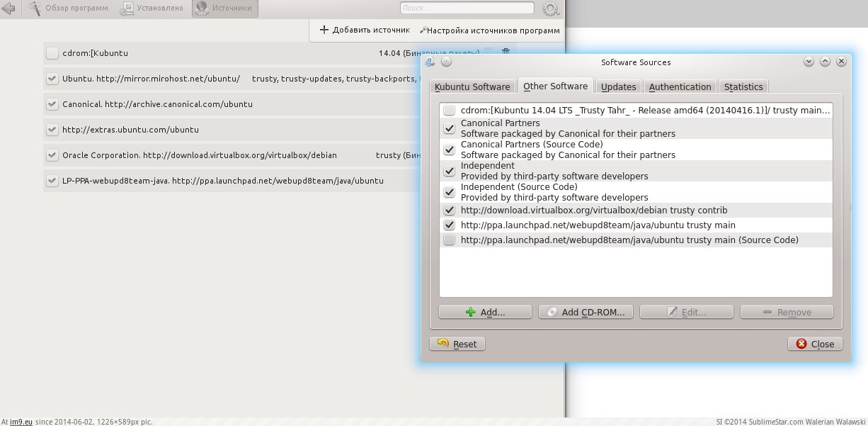Screen dimensions: 868x426
Task: Open Установлено installed view
Action: (x=152, y=9)
